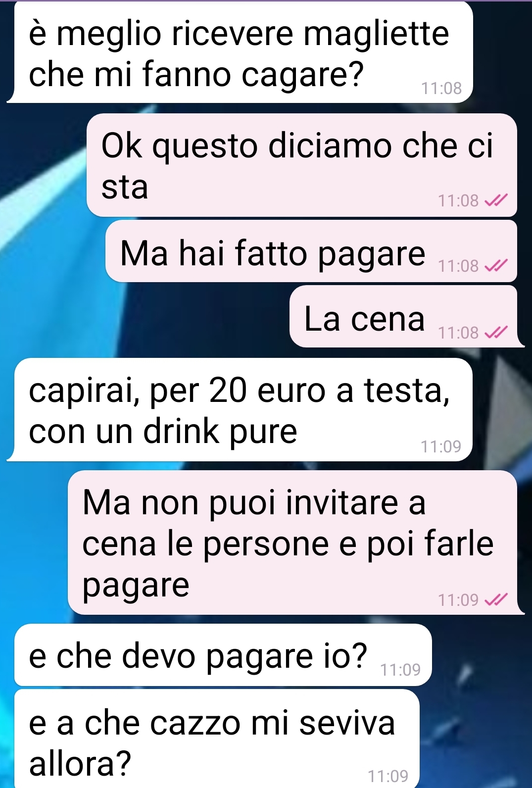This screenshot has width=532, height=788.
Task: Select the 'La cena' message bubble
Action: (403, 317)
